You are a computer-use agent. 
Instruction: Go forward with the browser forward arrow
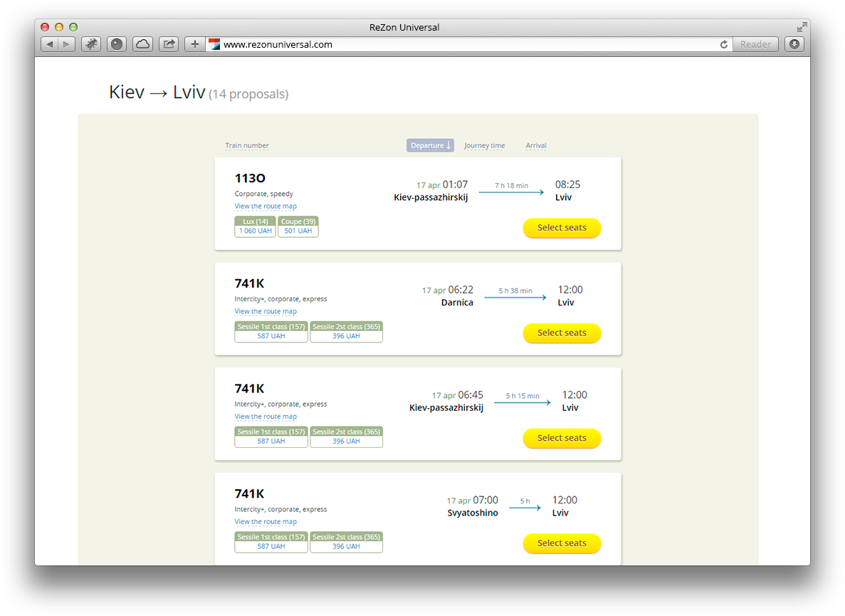pyautogui.click(x=65, y=44)
